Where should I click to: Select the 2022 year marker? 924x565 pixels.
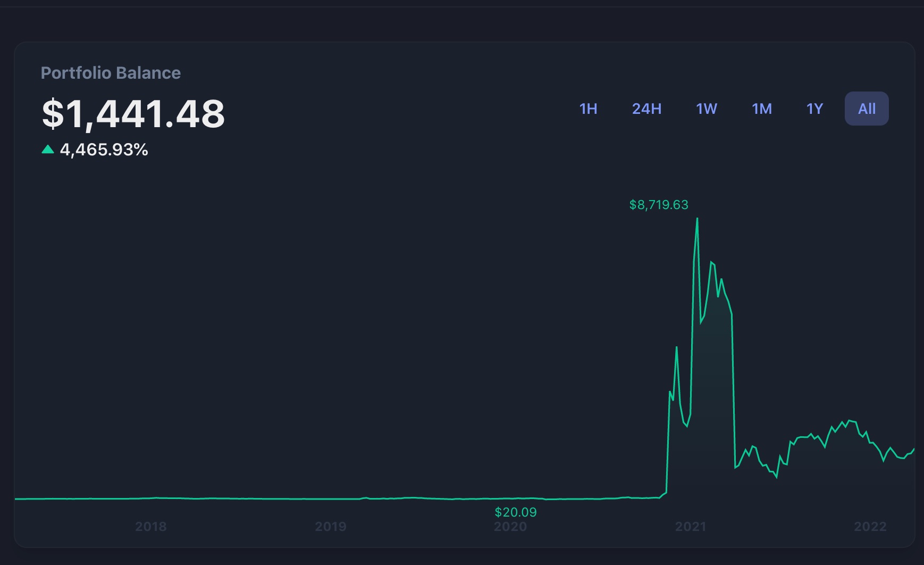point(870,527)
